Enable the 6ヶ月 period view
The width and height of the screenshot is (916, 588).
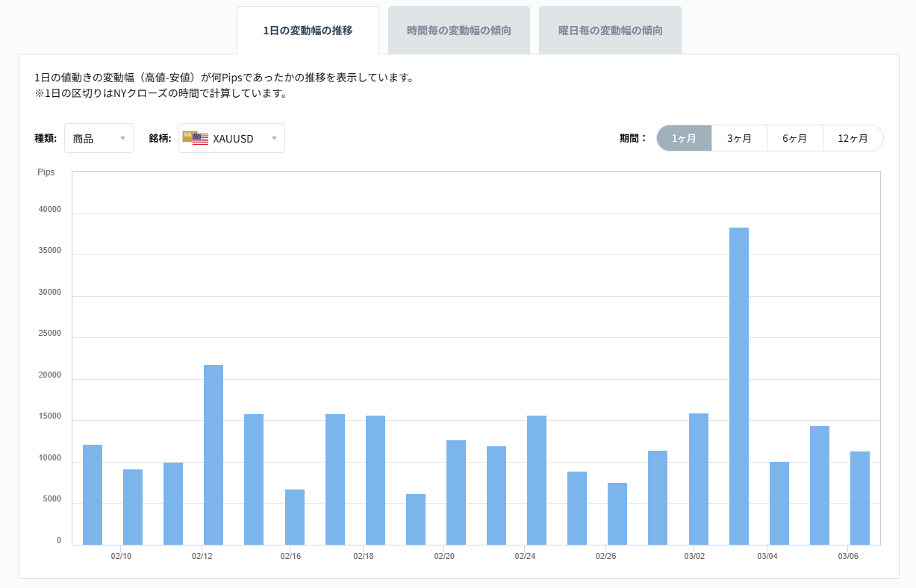coord(797,137)
